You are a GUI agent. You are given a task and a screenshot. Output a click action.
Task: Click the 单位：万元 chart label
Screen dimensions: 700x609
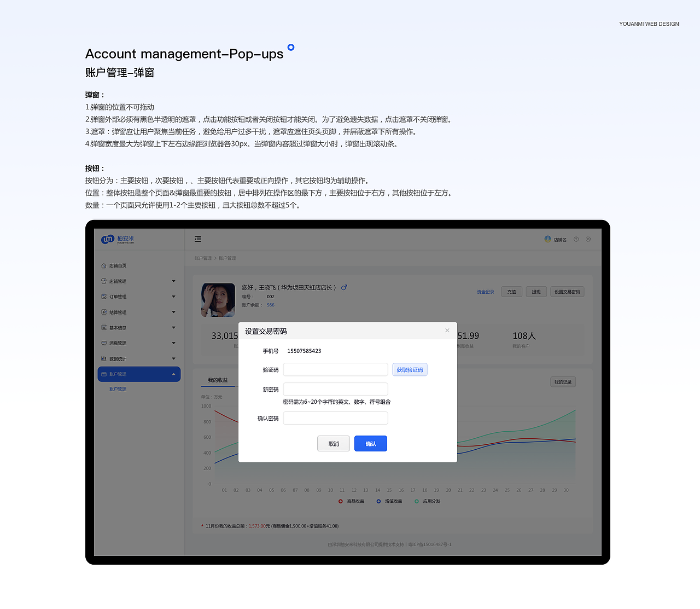click(x=212, y=397)
